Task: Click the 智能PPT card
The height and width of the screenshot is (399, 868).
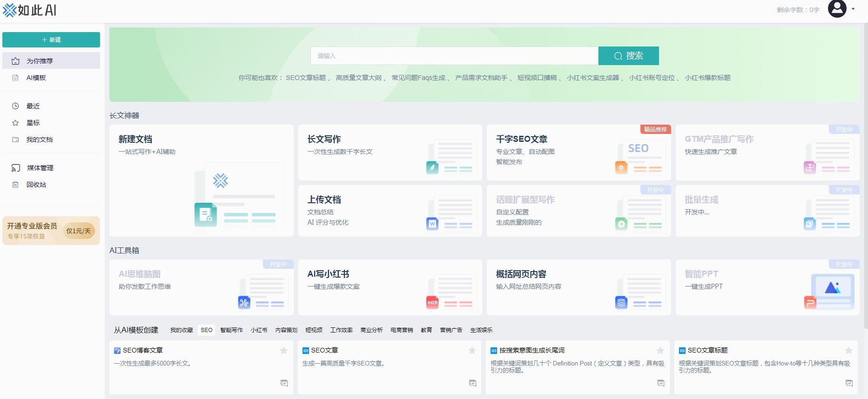Action: (x=767, y=287)
